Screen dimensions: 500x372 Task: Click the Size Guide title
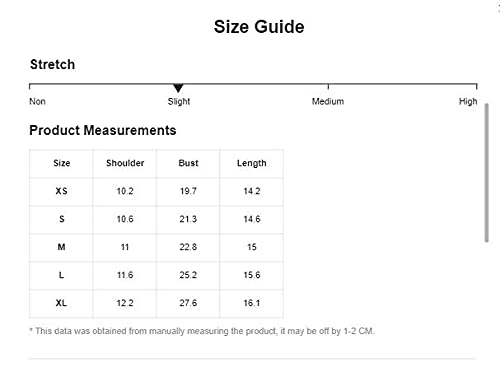259,27
